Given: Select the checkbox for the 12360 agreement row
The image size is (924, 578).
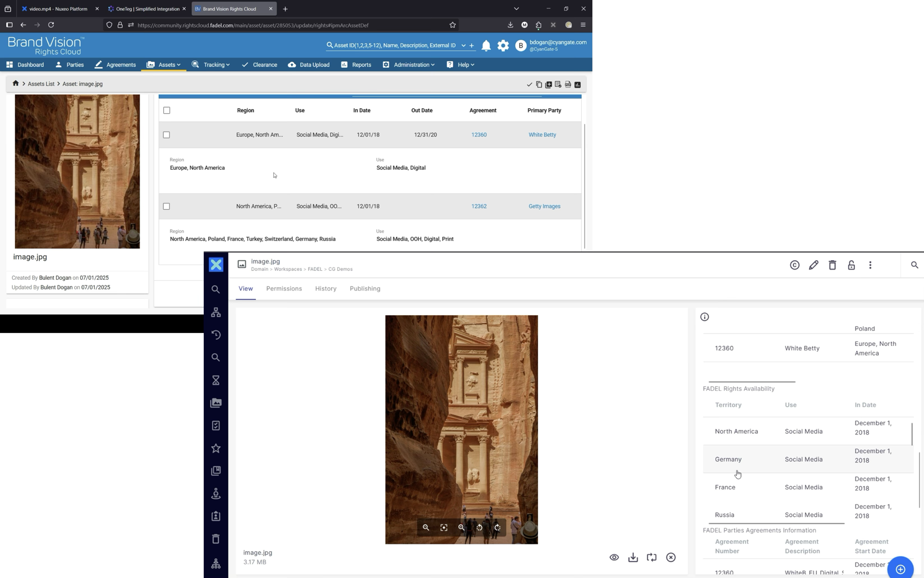Looking at the screenshot, I should 166,135.
